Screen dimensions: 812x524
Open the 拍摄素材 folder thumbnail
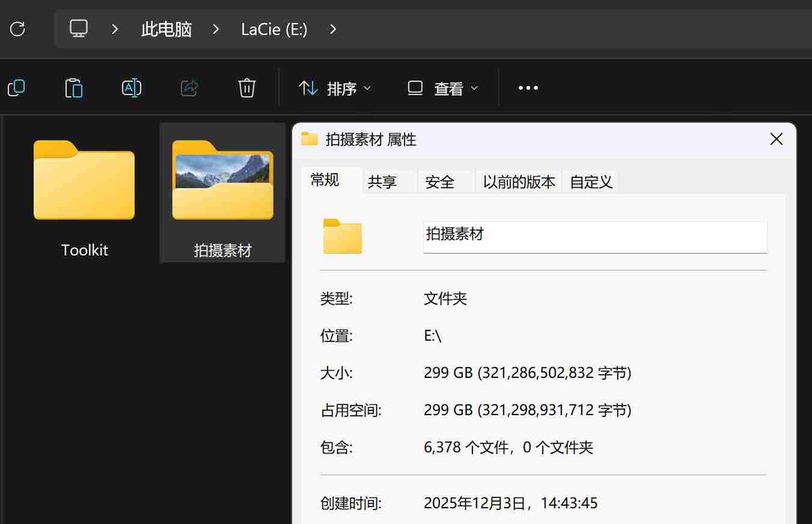tap(223, 181)
